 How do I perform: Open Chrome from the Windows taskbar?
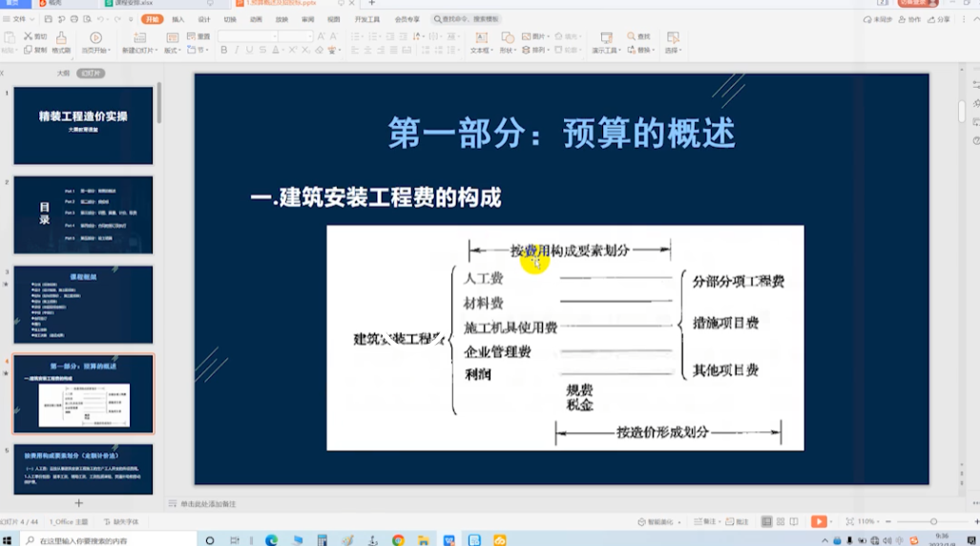(398, 540)
